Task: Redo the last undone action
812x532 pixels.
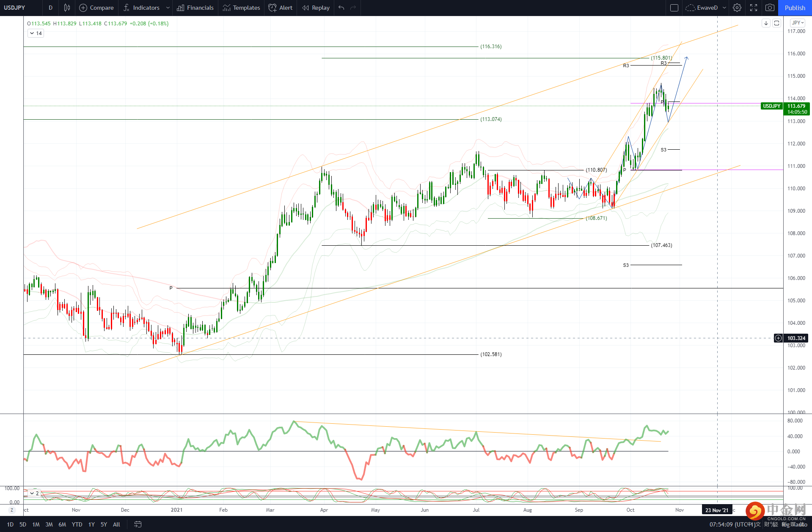Action: coord(353,8)
